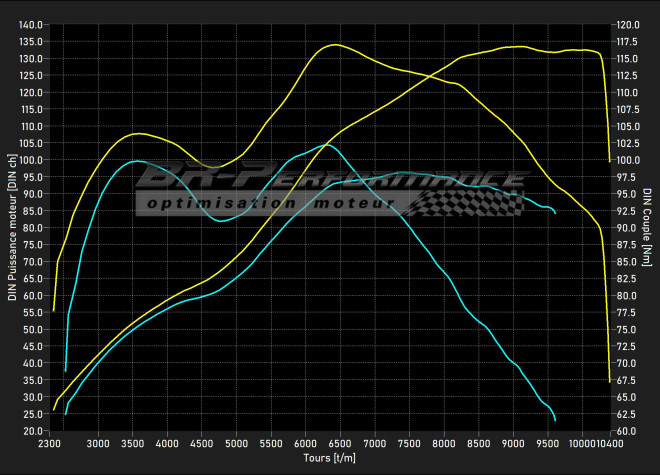Click the 100.0 tick on right axis
Screen dimensions: 660x475
(x=628, y=160)
